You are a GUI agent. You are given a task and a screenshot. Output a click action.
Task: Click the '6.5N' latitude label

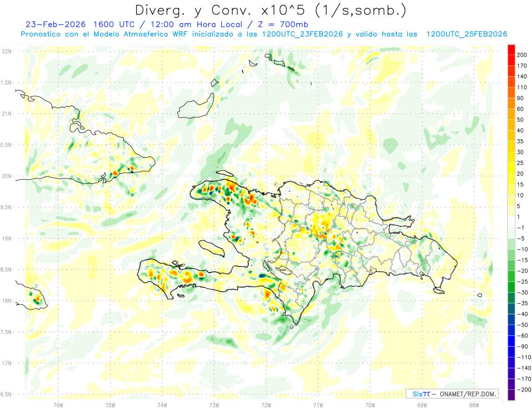pos(7,394)
